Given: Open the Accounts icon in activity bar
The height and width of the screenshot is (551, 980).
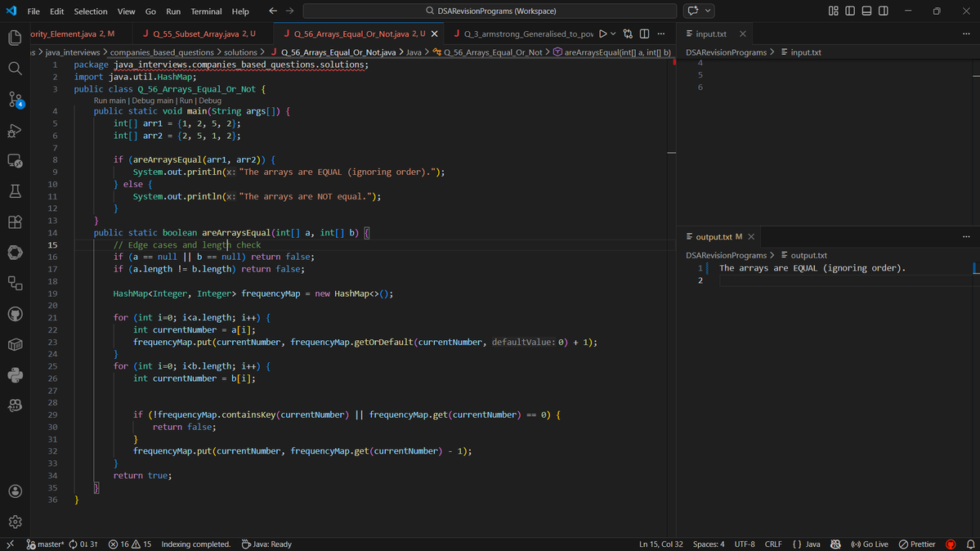Looking at the screenshot, I should tap(15, 491).
